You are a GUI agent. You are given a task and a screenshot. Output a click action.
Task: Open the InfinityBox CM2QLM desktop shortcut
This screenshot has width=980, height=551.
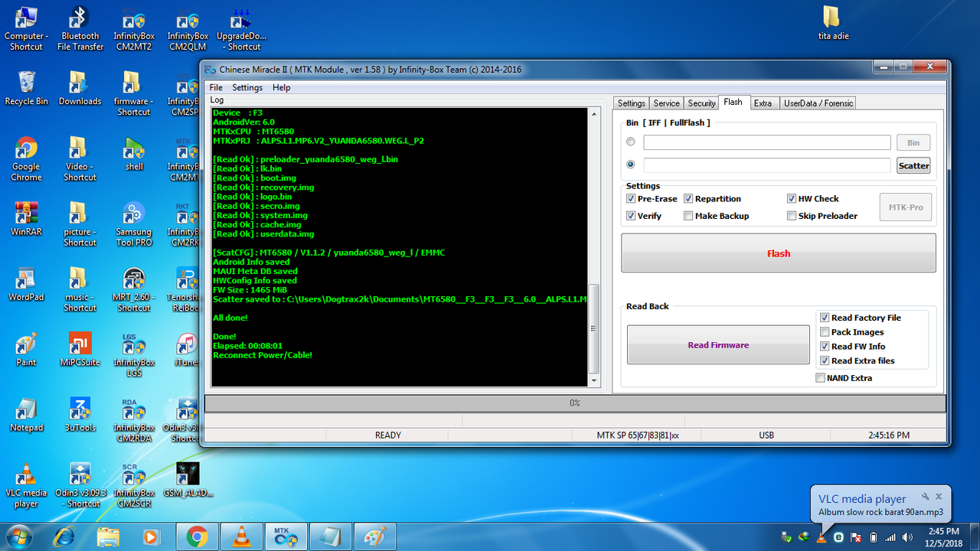tap(188, 29)
